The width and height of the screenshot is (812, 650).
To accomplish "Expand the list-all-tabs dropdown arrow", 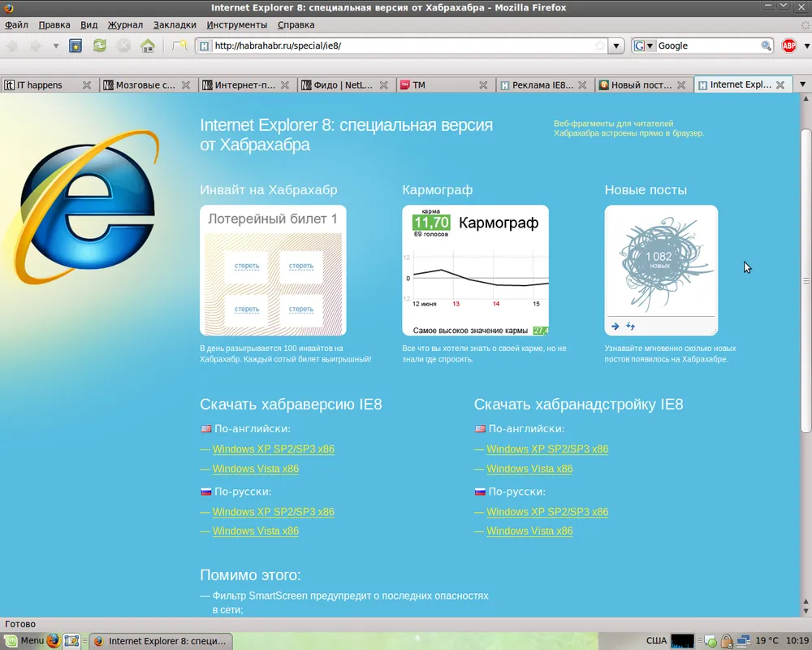I will click(x=802, y=84).
